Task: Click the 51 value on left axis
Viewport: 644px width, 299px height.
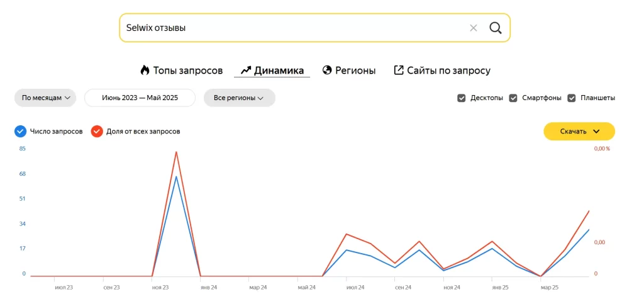Action: click(x=22, y=199)
